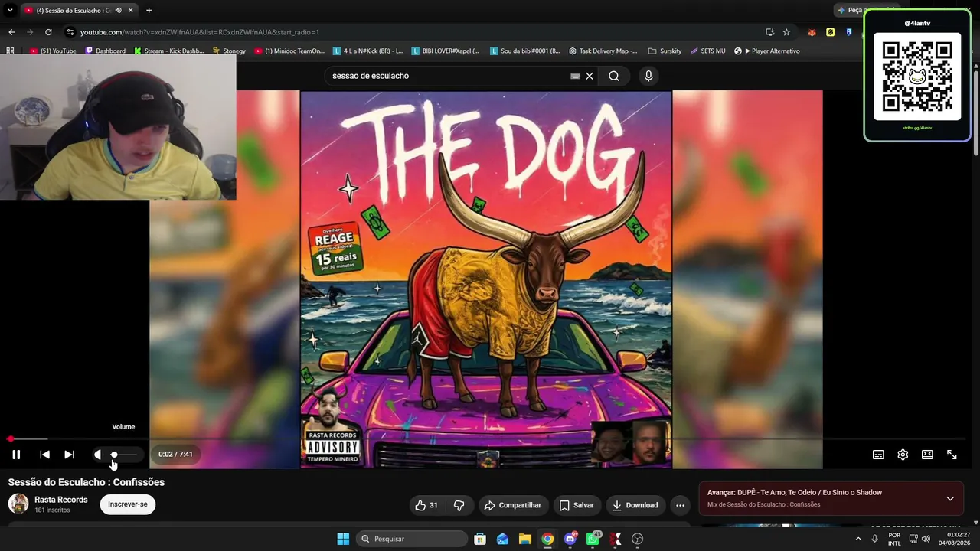Open the Peça ao Gemini button

(x=849, y=10)
